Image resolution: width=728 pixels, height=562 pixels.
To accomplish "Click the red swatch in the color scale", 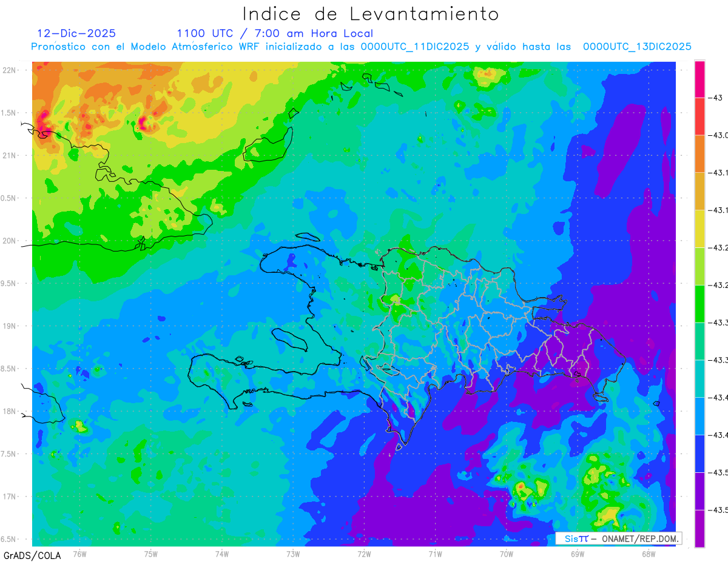I will tap(699, 116).
